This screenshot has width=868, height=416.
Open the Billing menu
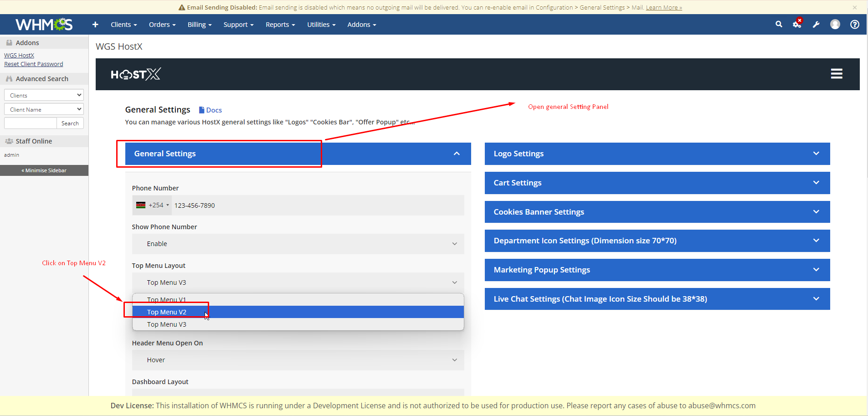pyautogui.click(x=199, y=25)
